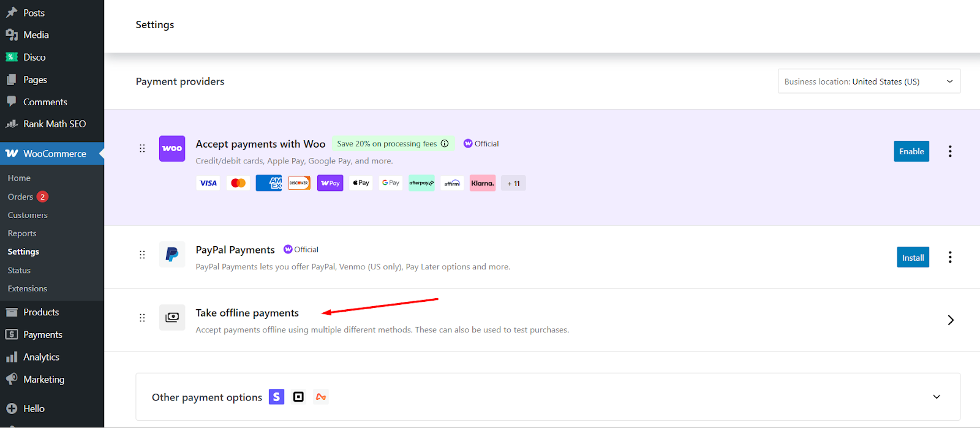Image resolution: width=980 pixels, height=428 pixels.
Task: Click the Disco green icon
Action: click(x=12, y=57)
